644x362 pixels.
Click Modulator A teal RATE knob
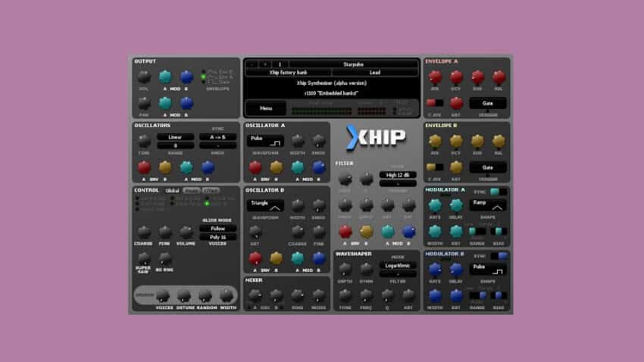435,205
